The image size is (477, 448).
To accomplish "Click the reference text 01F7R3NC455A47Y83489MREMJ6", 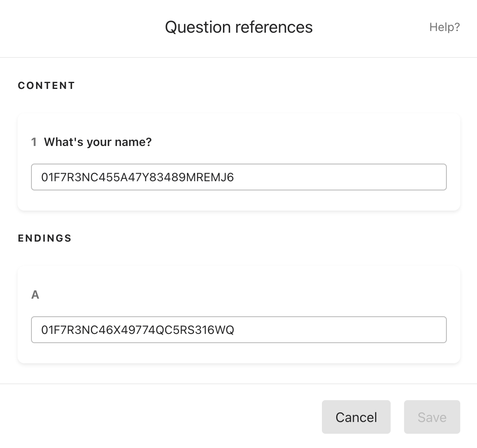I will coord(137,177).
